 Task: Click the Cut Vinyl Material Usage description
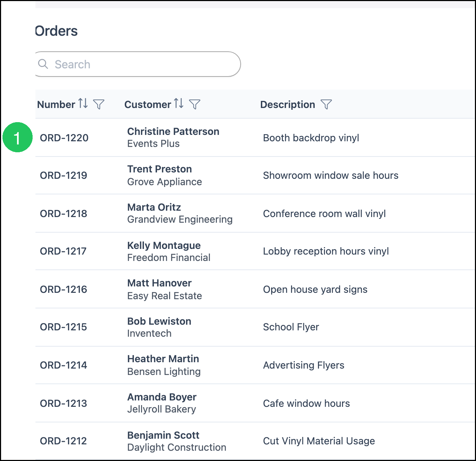click(x=319, y=441)
